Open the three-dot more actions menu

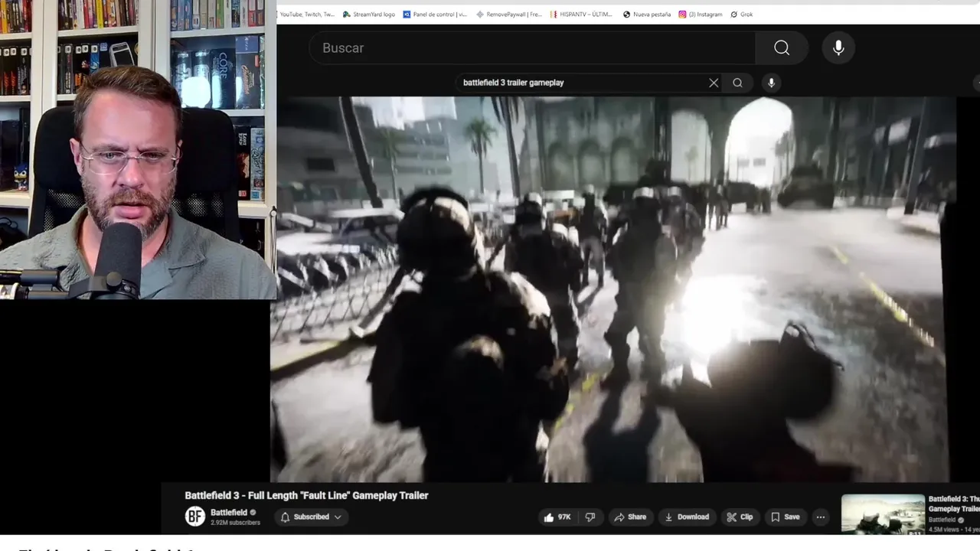(821, 517)
